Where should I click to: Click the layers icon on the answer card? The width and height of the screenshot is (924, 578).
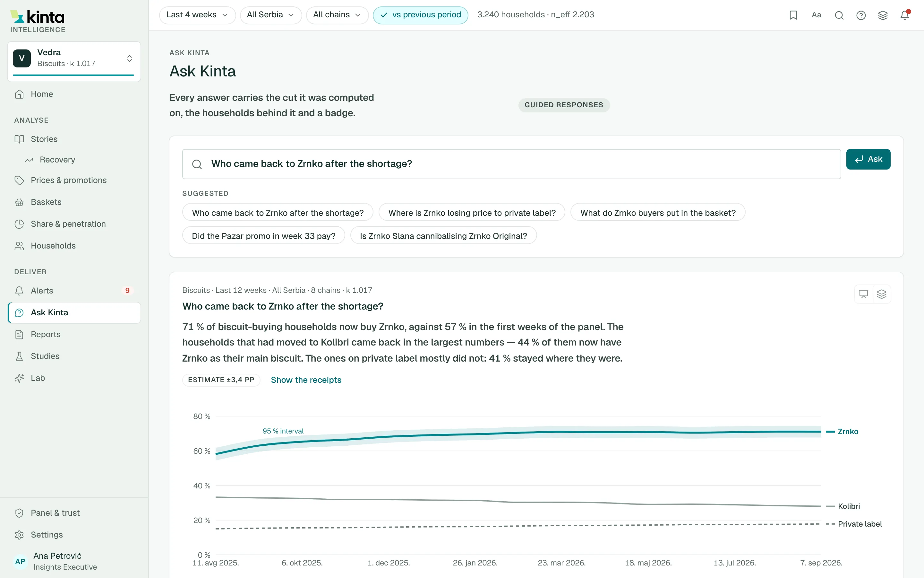pos(882,293)
